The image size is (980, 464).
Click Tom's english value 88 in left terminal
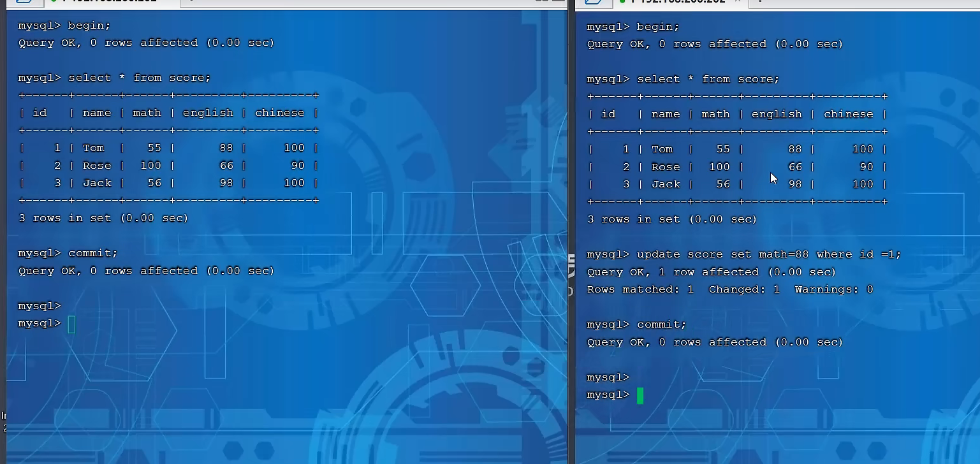point(226,148)
